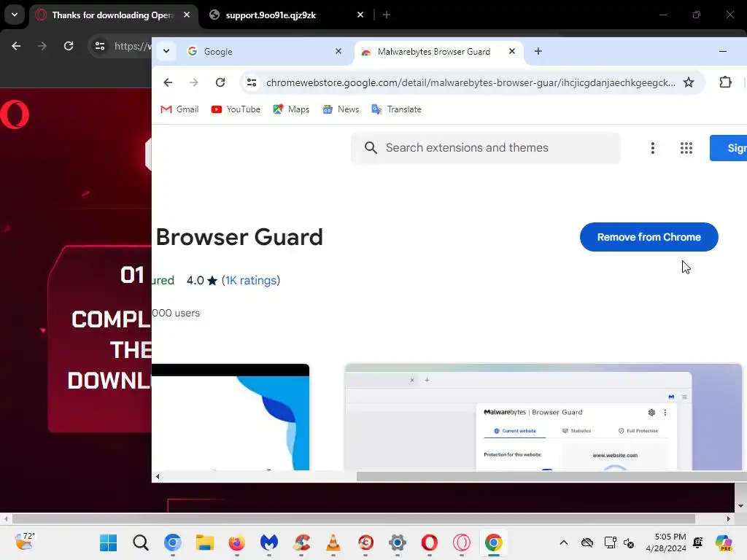The width and height of the screenshot is (747, 560).
Task: Expand the Opera window tab list dropdown
Action: pyautogui.click(x=15, y=15)
